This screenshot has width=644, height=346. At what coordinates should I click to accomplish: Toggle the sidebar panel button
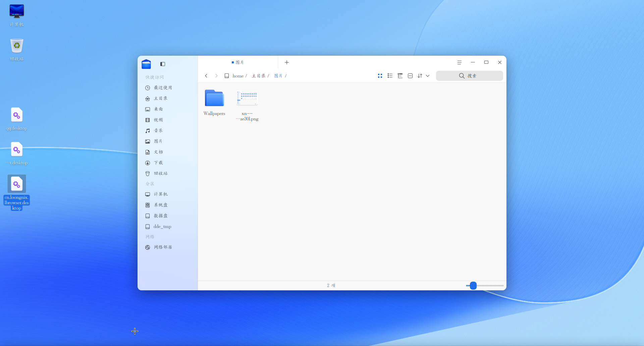coord(163,64)
